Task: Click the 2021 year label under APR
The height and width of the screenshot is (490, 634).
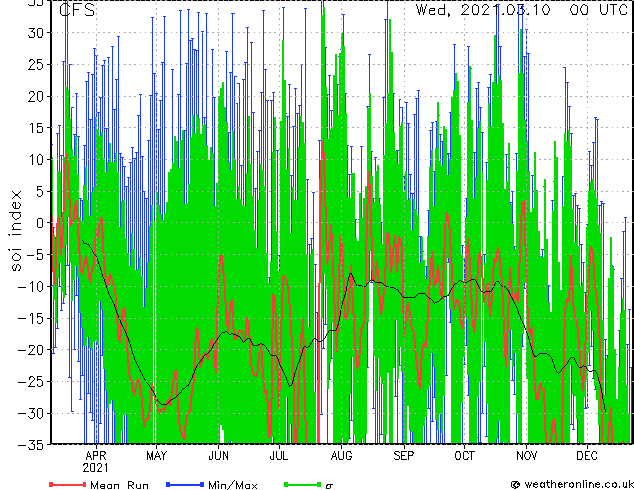Action: tap(95, 468)
